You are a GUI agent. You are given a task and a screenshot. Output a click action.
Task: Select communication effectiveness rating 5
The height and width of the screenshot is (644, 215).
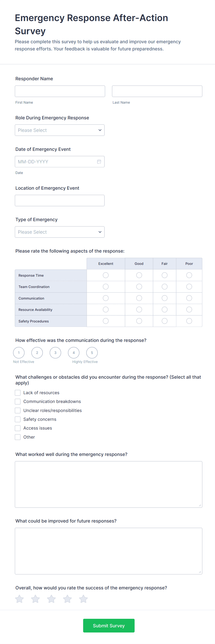pos(92,353)
